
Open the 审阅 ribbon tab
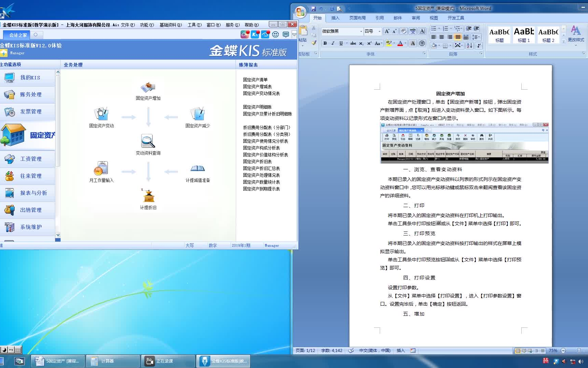point(416,18)
